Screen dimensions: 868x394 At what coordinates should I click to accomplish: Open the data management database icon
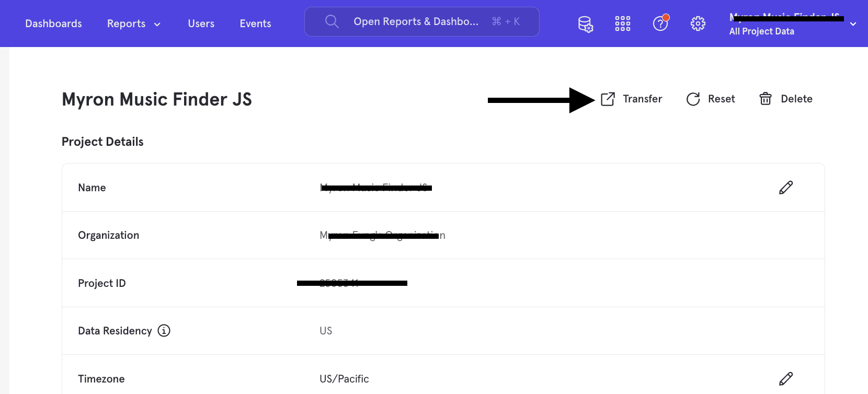pyautogui.click(x=585, y=24)
